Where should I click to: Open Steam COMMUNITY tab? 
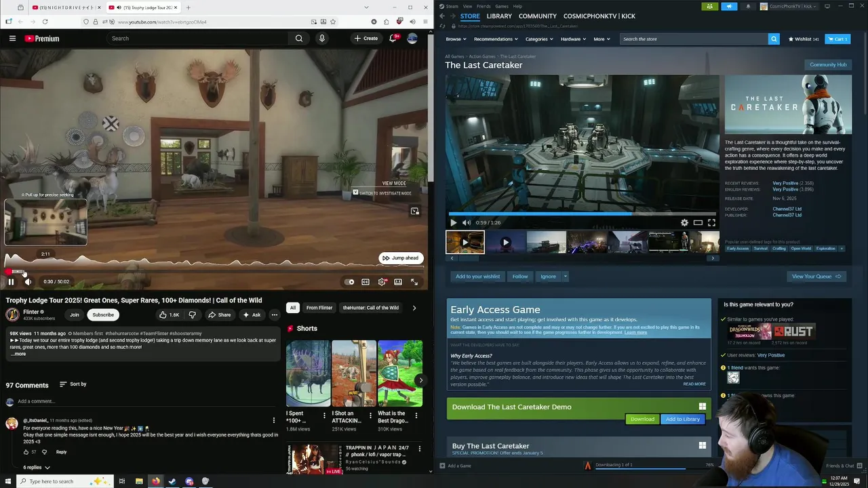pos(538,16)
